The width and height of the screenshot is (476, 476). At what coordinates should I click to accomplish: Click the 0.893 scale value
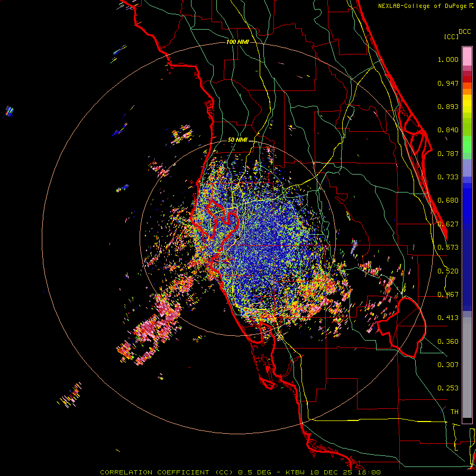(448, 106)
